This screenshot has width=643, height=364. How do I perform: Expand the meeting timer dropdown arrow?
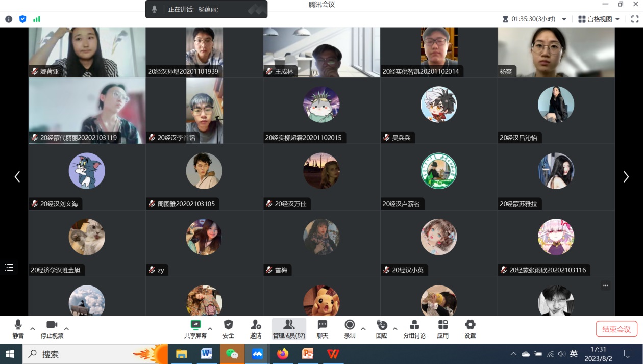click(564, 19)
